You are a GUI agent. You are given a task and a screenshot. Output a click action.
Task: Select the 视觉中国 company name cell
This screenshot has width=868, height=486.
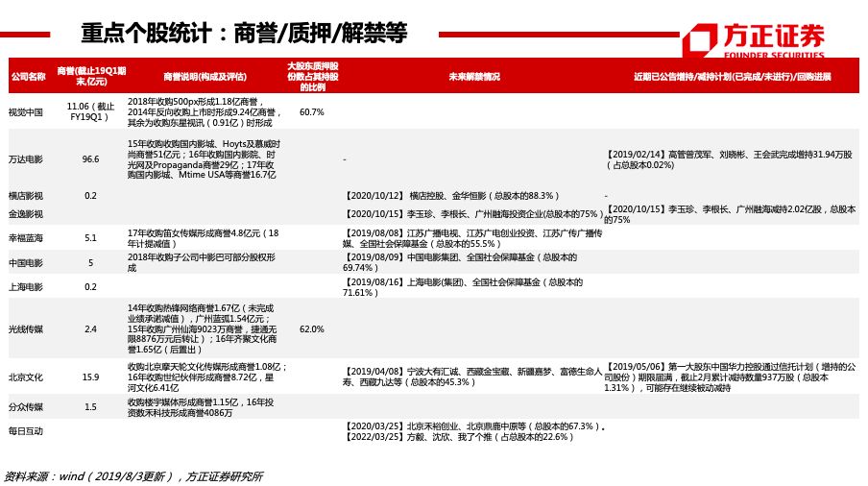pos(26,112)
